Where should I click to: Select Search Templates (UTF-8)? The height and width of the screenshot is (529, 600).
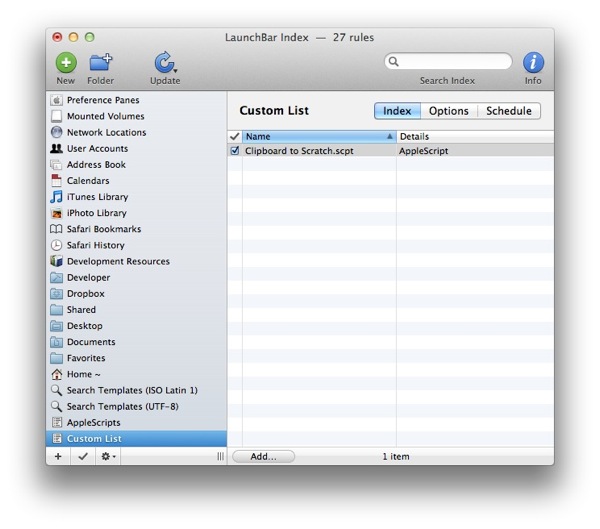click(x=136, y=406)
